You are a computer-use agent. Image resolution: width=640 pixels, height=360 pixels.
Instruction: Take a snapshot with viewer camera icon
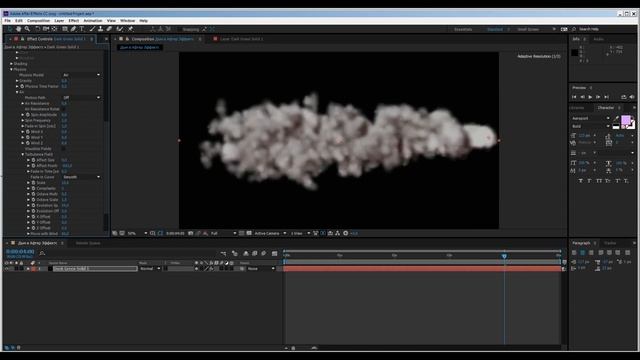click(x=191, y=233)
